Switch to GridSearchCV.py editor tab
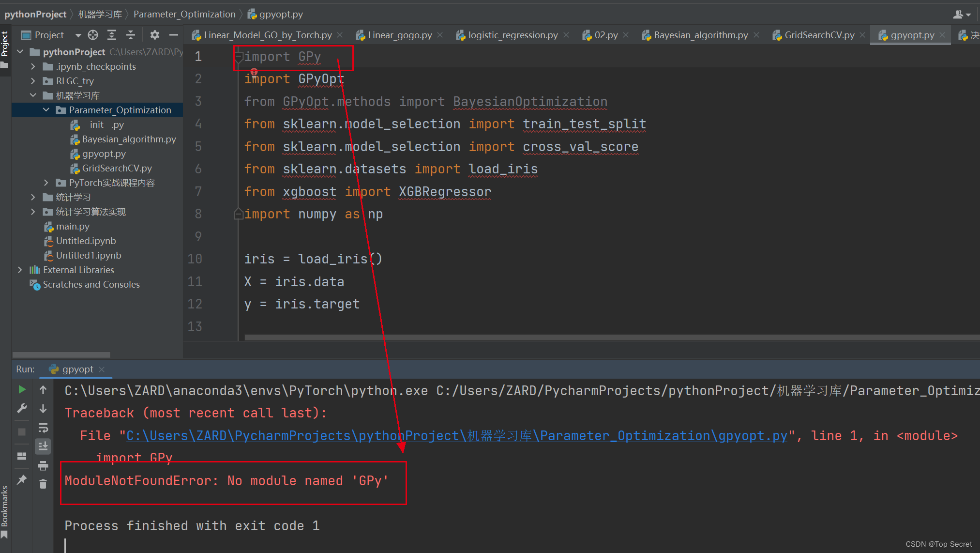The height and width of the screenshot is (553, 980). click(x=819, y=35)
